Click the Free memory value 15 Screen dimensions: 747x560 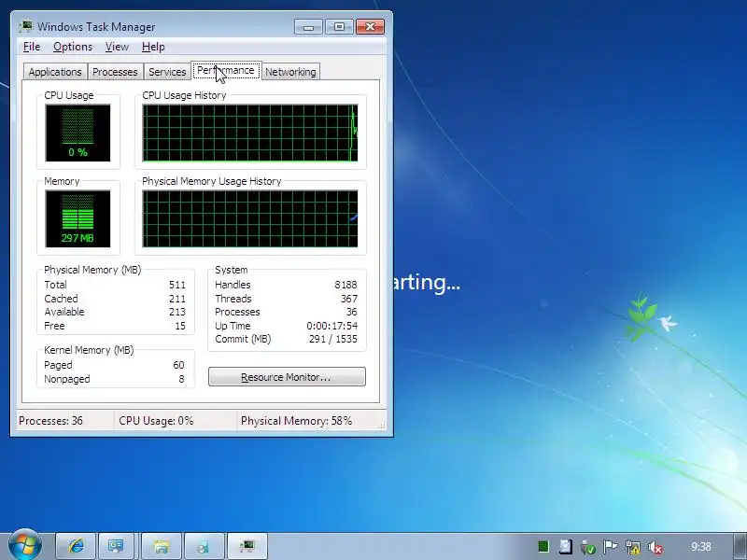[180, 326]
